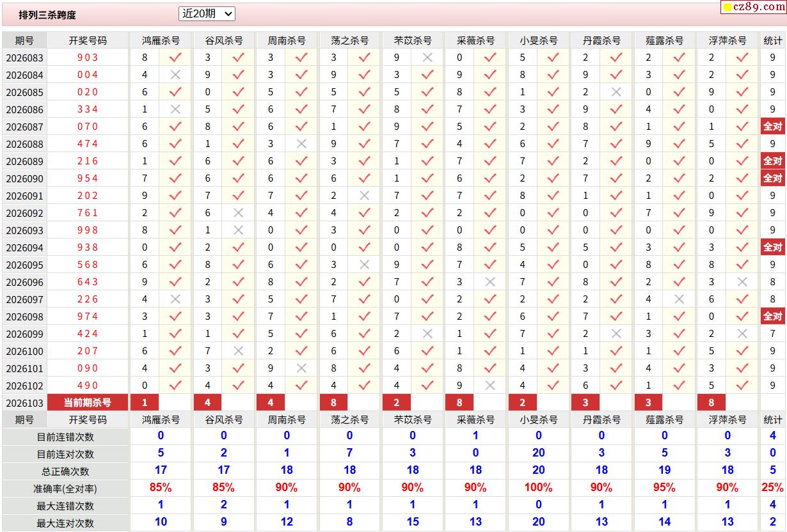Image resolution: width=787 pixels, height=532 pixels.
Task: Click the X mark for 浮萍杀号 in row 2026096
Action: click(742, 282)
